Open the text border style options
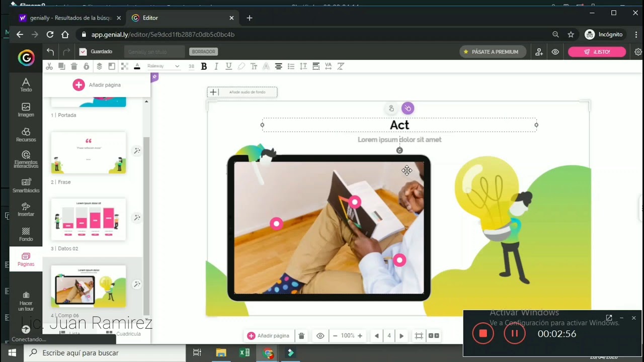The width and height of the screenshot is (644, 362). tap(316, 66)
